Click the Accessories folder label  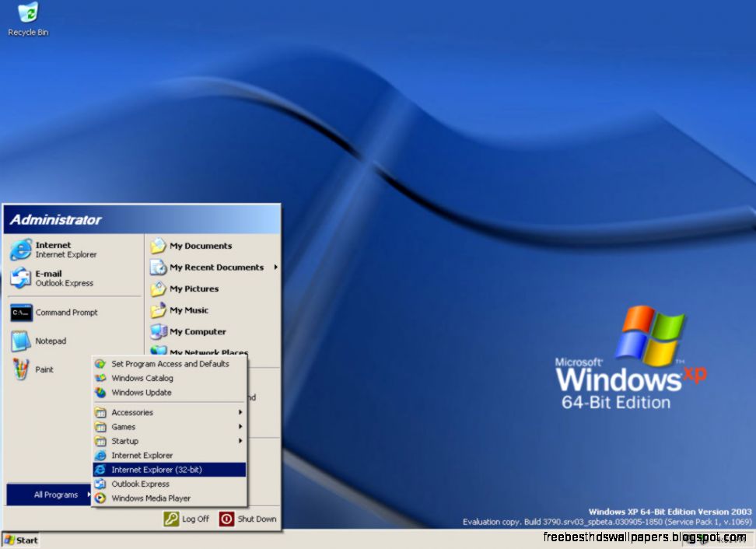pos(132,413)
